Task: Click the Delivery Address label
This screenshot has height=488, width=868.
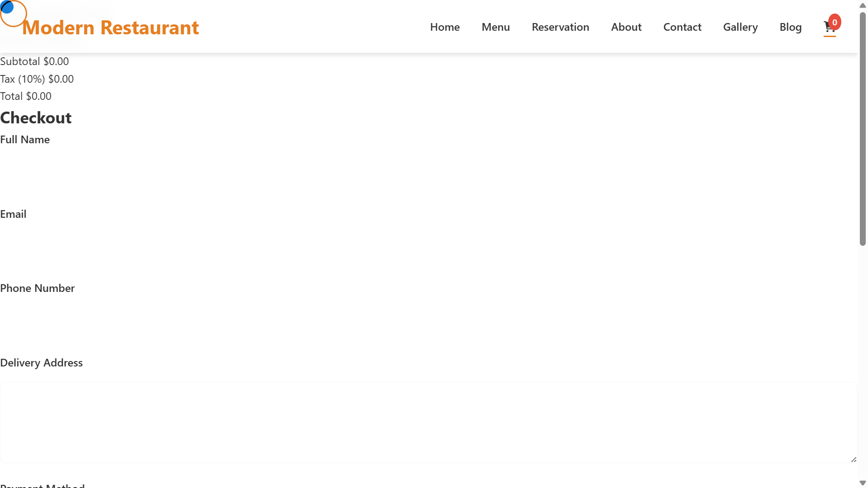Action: pyautogui.click(x=41, y=363)
